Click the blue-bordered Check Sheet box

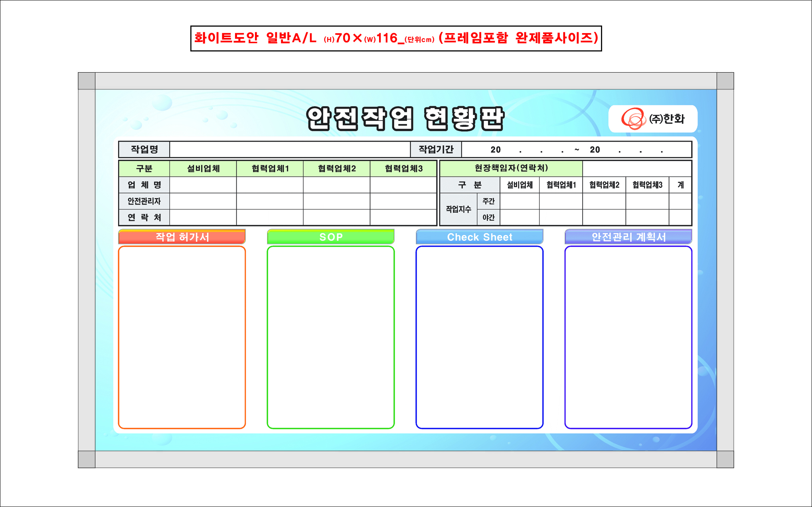(x=479, y=337)
